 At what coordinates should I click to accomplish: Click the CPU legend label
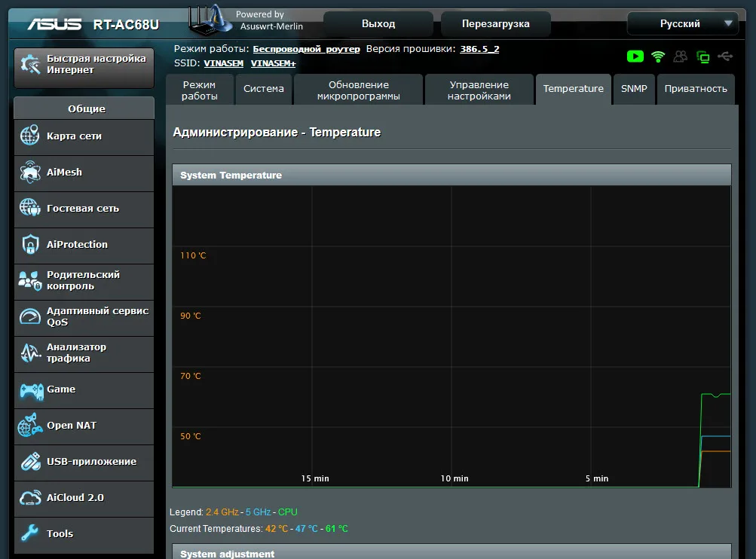click(x=288, y=512)
